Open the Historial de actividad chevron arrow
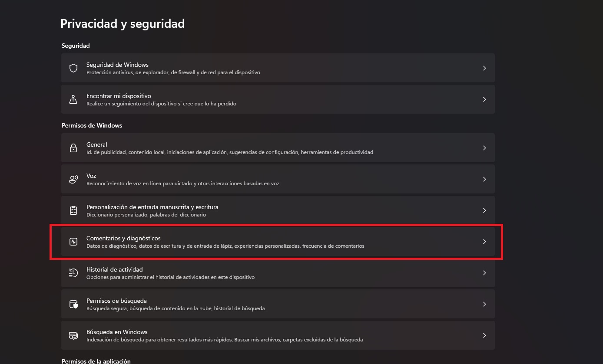This screenshot has height=364, width=603. coord(484,273)
